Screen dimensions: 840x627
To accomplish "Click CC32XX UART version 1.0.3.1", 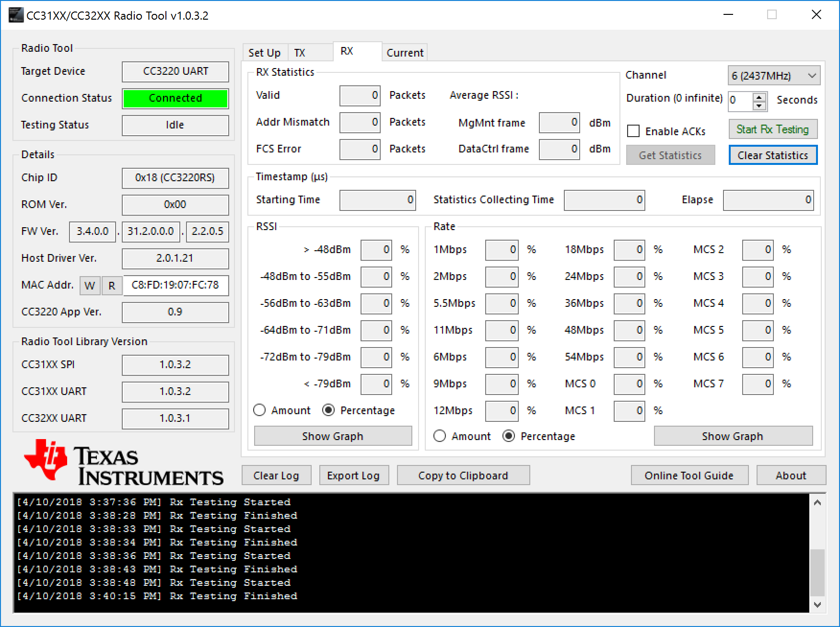I will pyautogui.click(x=175, y=418).
